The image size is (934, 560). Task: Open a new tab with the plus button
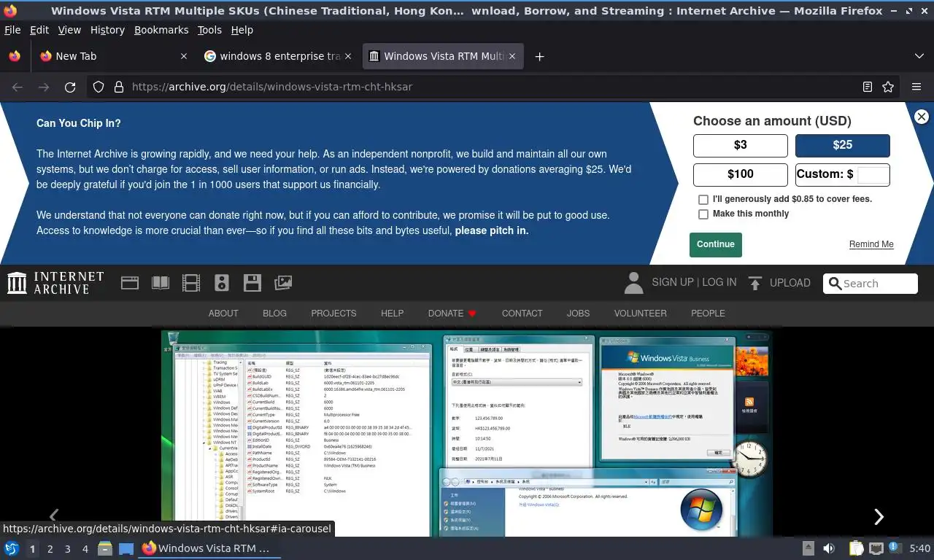539,56
